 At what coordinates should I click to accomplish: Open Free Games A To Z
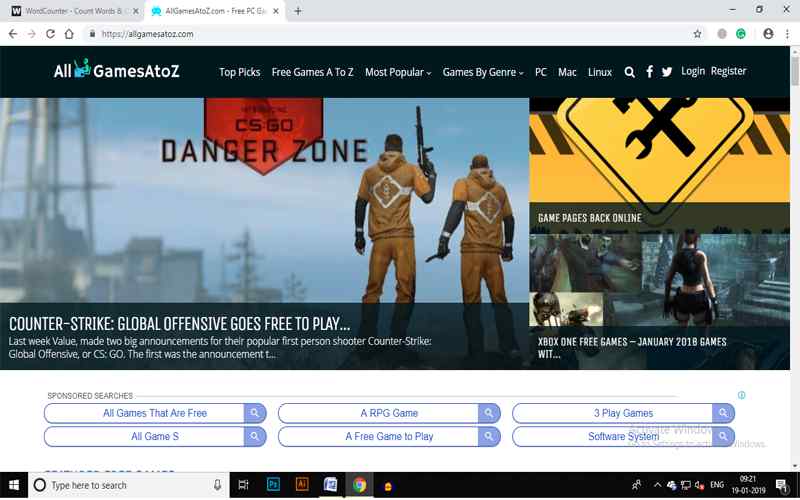tap(312, 72)
